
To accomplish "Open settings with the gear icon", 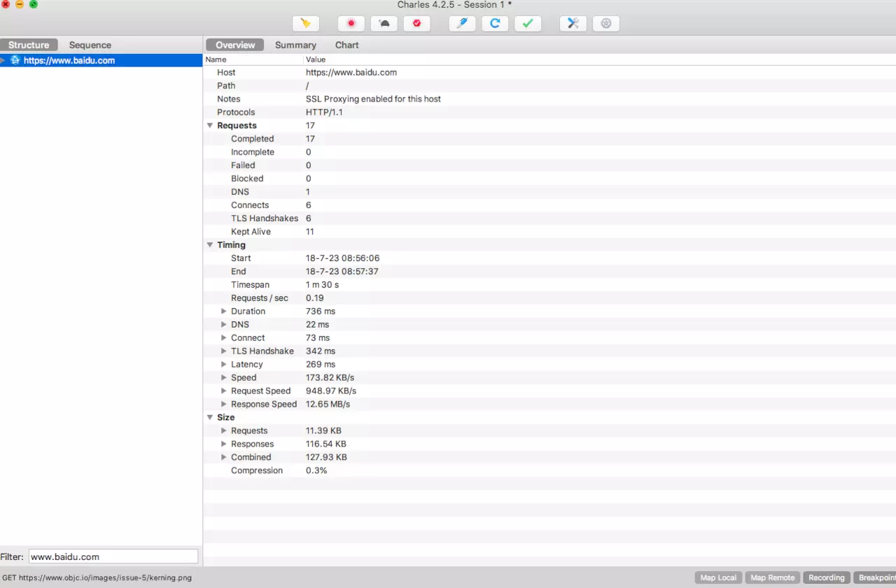I will pyautogui.click(x=606, y=23).
